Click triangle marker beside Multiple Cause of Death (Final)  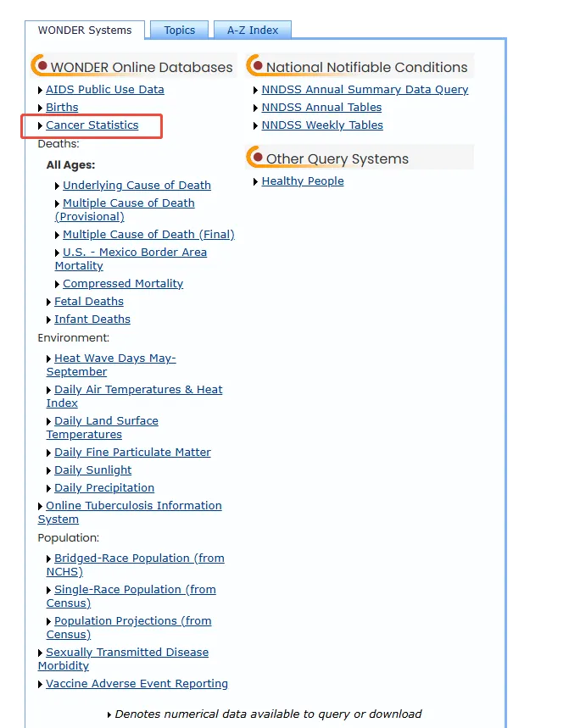[x=58, y=236]
